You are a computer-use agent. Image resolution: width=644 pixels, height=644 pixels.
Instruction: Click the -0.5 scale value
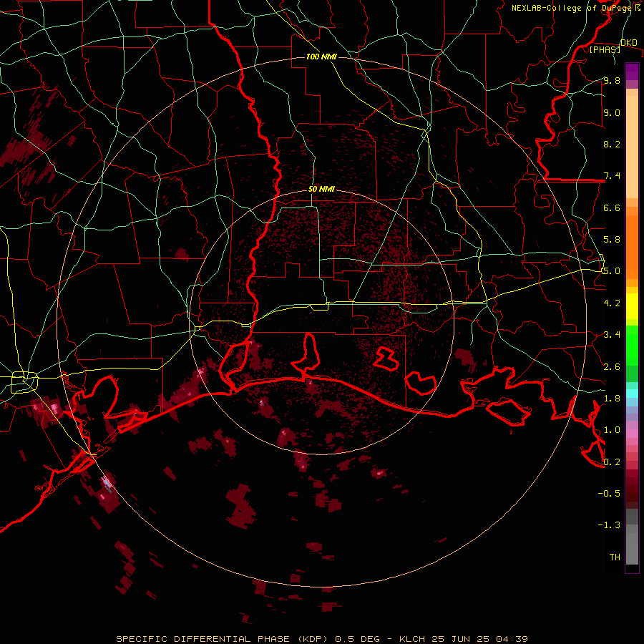609,494
